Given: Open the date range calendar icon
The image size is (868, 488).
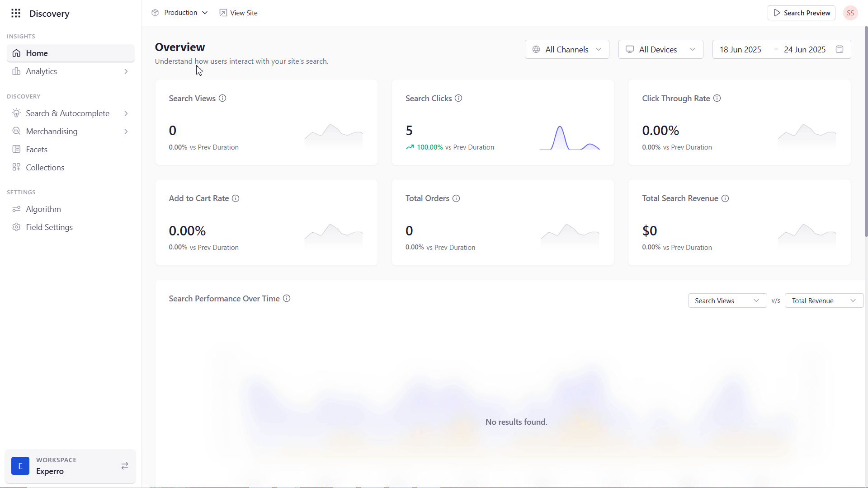Looking at the screenshot, I should coord(840,49).
